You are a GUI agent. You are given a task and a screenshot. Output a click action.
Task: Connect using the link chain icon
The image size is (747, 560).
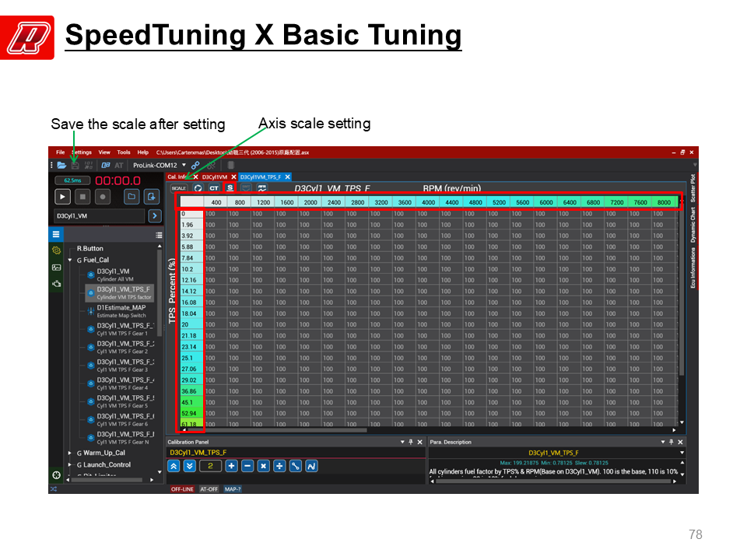(195, 165)
